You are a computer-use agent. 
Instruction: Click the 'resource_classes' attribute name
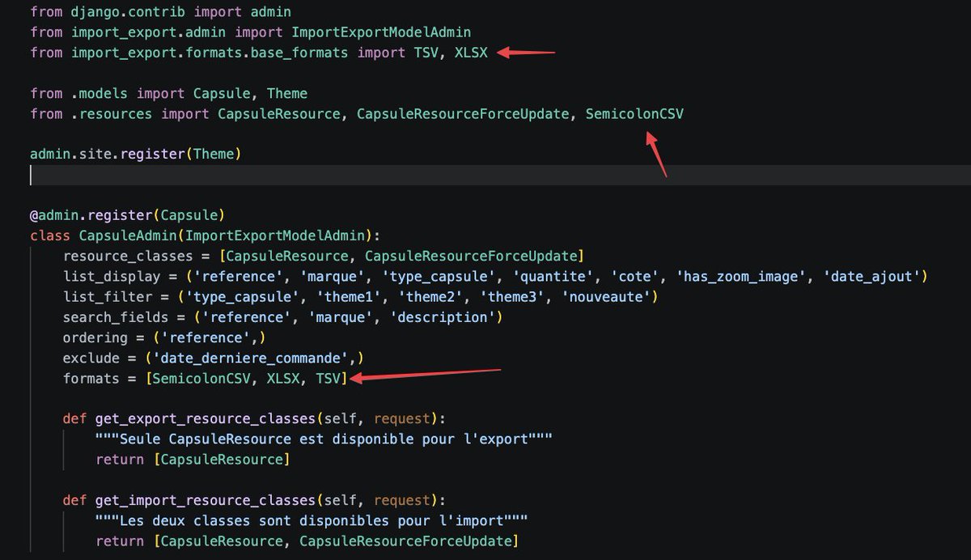(x=128, y=256)
